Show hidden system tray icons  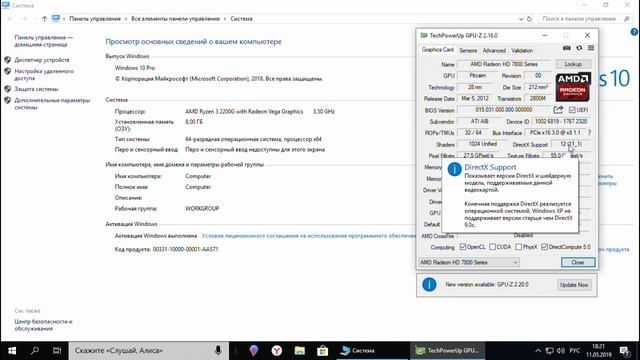[538, 351]
